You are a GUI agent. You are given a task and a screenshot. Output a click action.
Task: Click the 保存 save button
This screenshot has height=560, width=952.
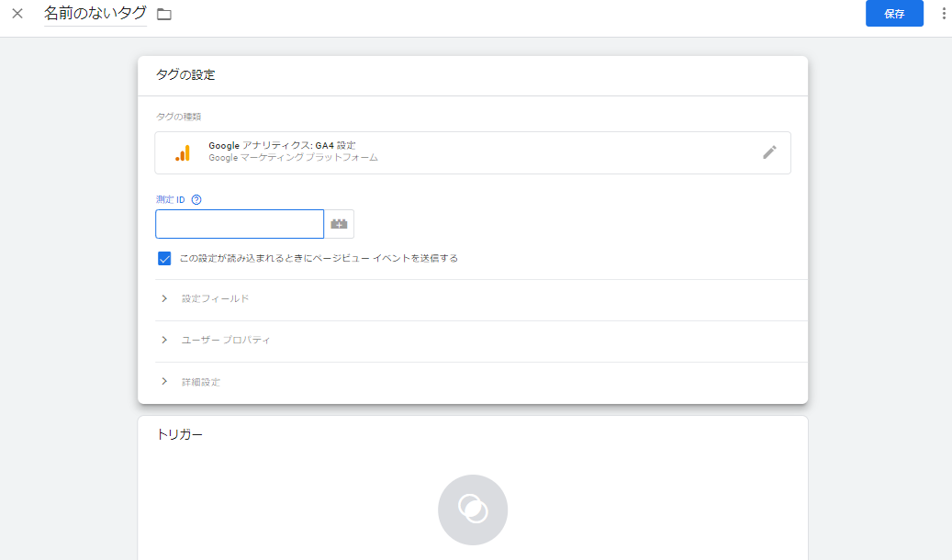click(894, 14)
